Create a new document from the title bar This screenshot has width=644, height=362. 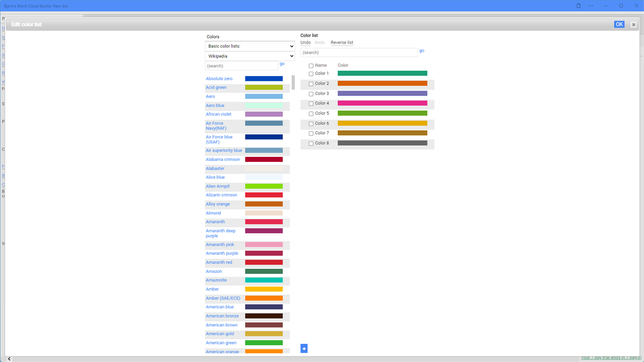click(578, 6)
